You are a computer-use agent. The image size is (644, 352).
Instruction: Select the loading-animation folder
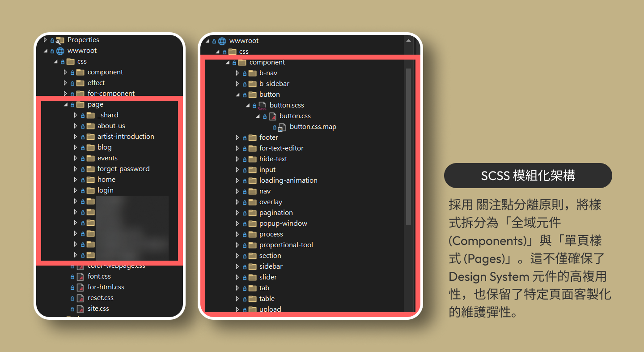click(288, 180)
